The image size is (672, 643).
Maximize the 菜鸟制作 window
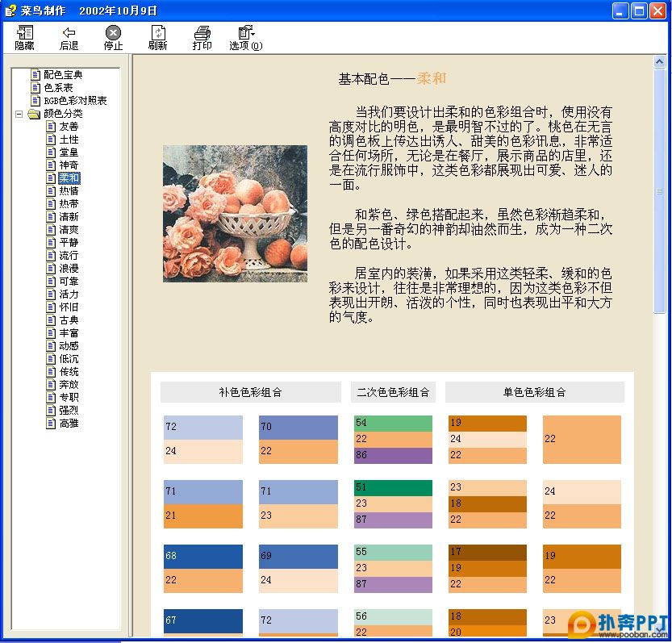click(639, 10)
